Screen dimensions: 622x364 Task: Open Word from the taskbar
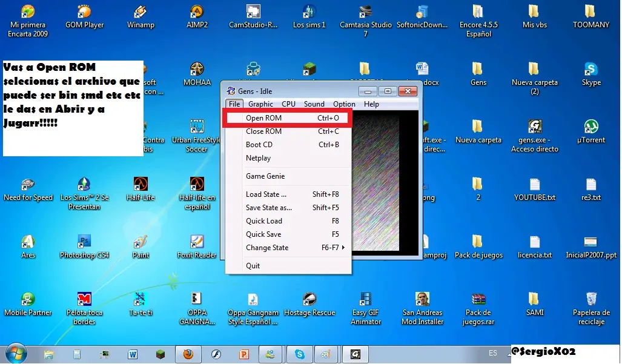pyautogui.click(x=133, y=354)
